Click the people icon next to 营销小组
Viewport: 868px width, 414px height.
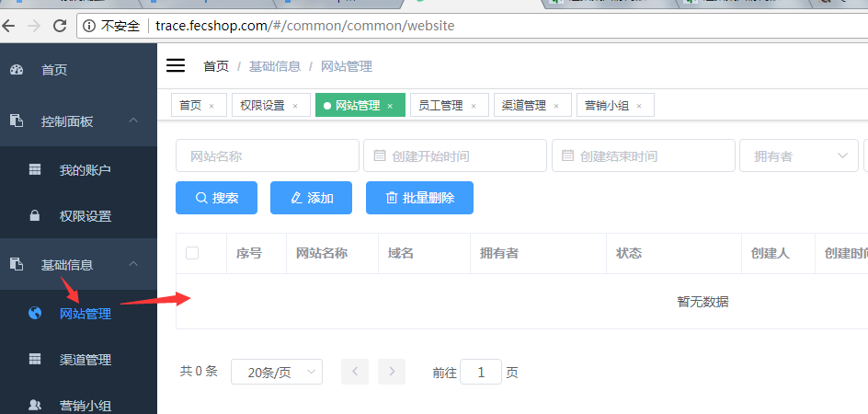pos(35,405)
